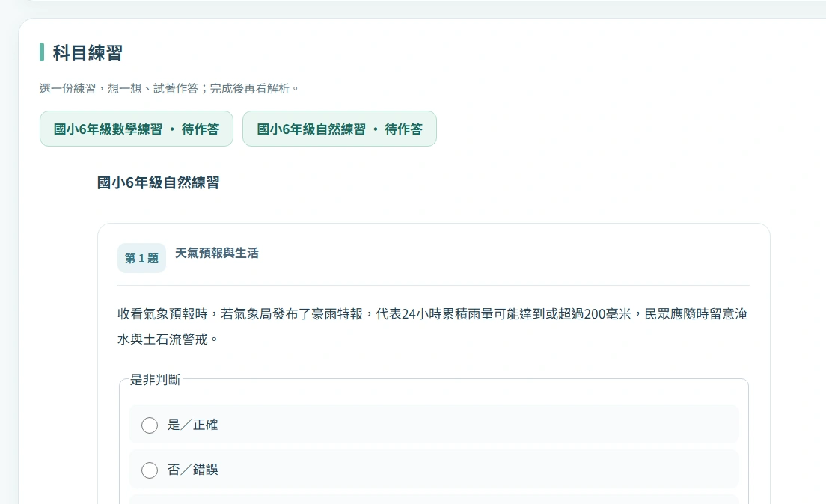
Task: Click the 國小6年級自然練習 heading text
Action: point(158,182)
